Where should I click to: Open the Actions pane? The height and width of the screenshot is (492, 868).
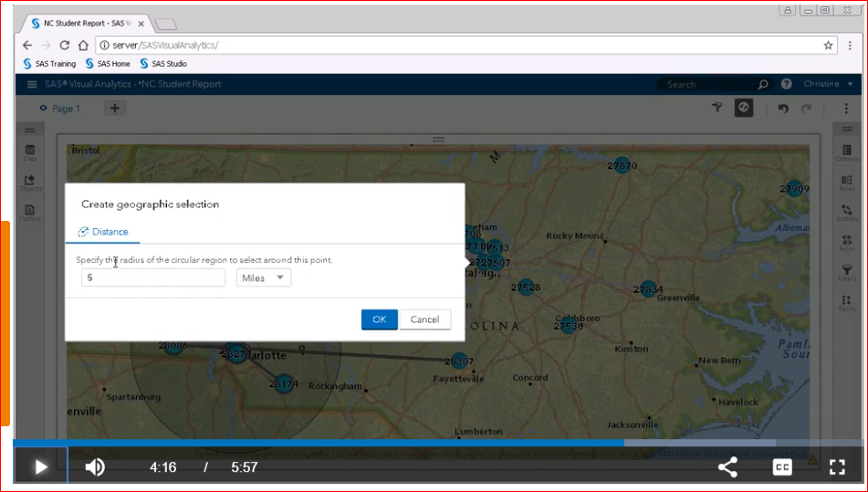click(x=846, y=213)
